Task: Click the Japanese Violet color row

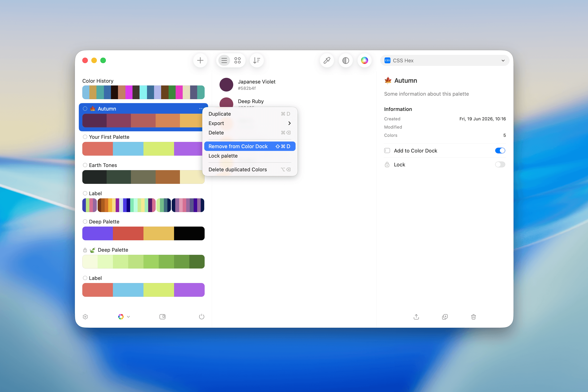Action: click(x=294, y=85)
